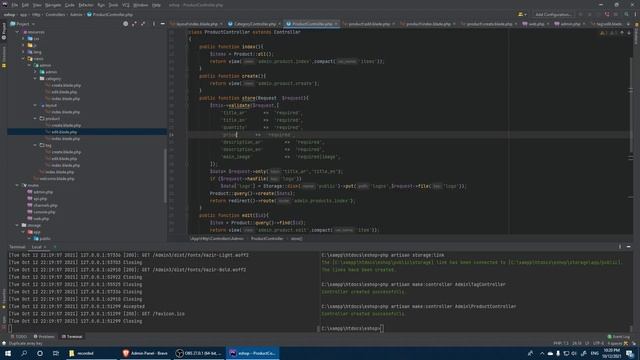Switch to Brave Admin Panel taskbar window
The image size is (640, 360).
coord(146,353)
